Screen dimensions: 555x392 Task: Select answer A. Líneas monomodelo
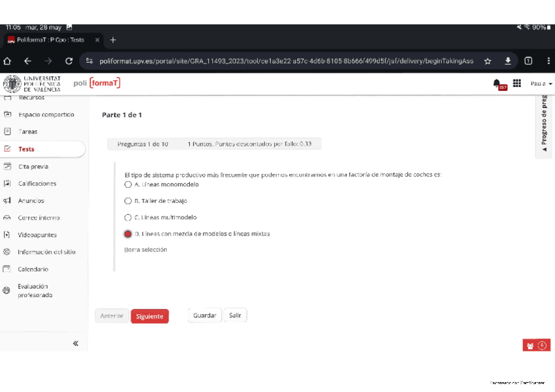pos(128,185)
